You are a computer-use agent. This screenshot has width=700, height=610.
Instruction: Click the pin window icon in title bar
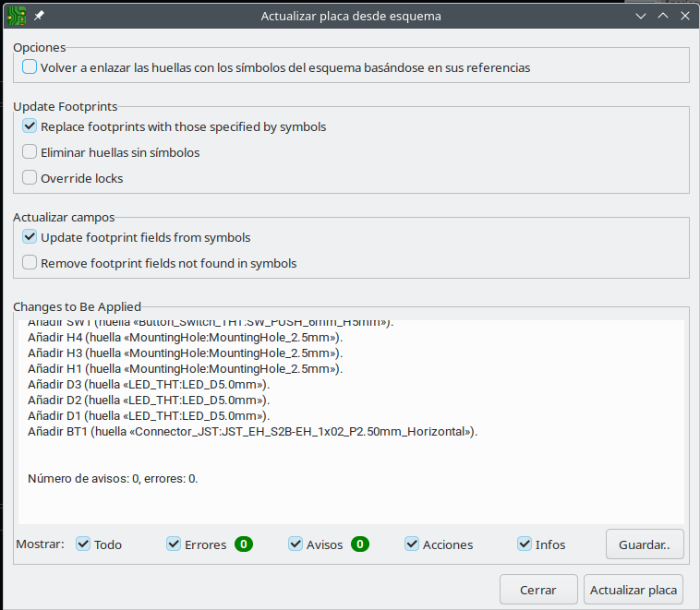pyautogui.click(x=39, y=17)
